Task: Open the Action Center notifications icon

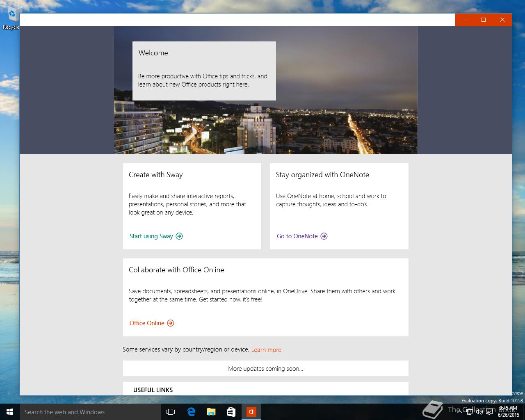Action: click(489, 412)
